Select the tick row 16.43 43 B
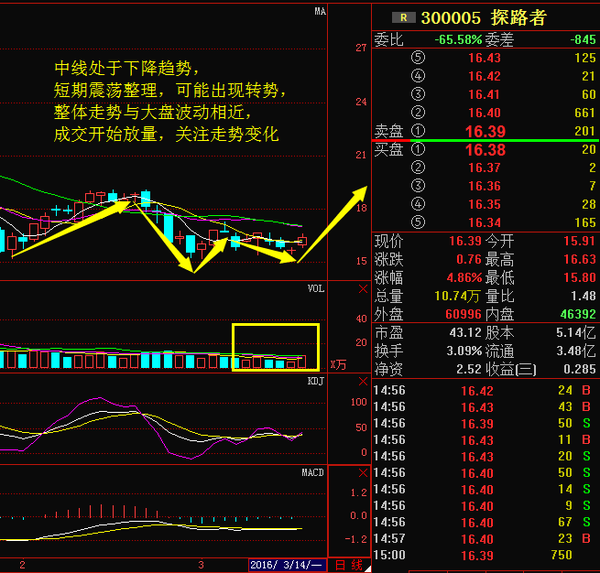This screenshot has height=573, width=600. [485, 407]
